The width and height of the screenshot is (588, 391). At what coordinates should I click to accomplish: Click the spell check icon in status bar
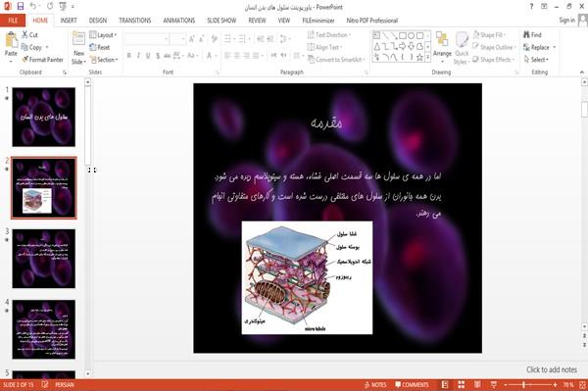45,384
